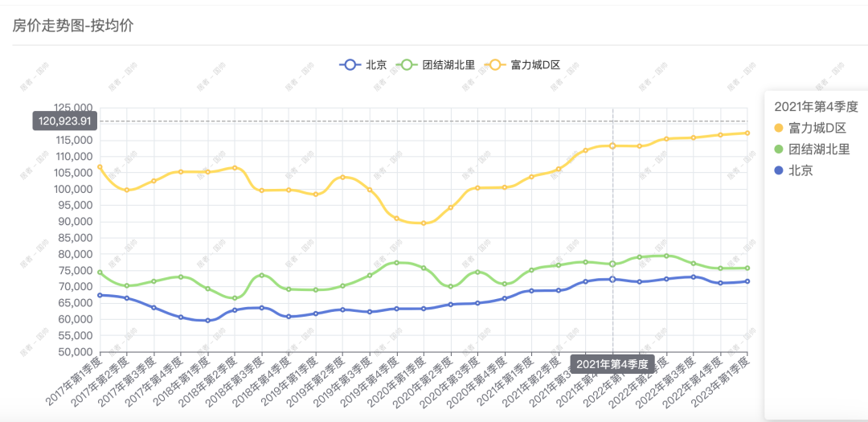Click the yellow 富力城D区 legend marker icon
Screen dimensions: 868x422
[x=495, y=64]
